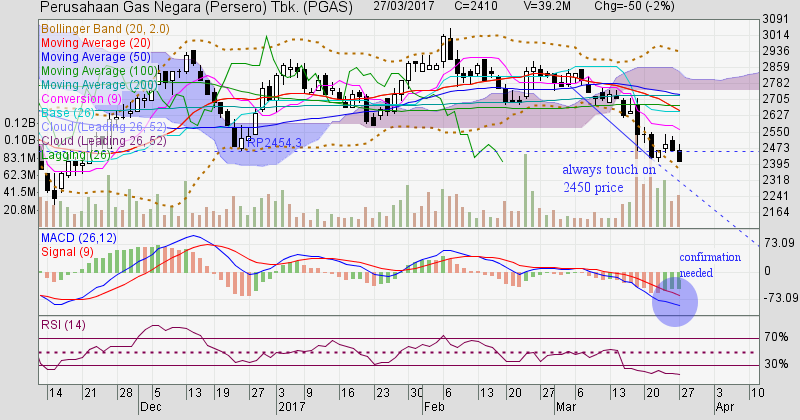This screenshot has height=420, width=800.
Task: Click the Chg=-50 (-2%) change value
Action: [634, 6]
